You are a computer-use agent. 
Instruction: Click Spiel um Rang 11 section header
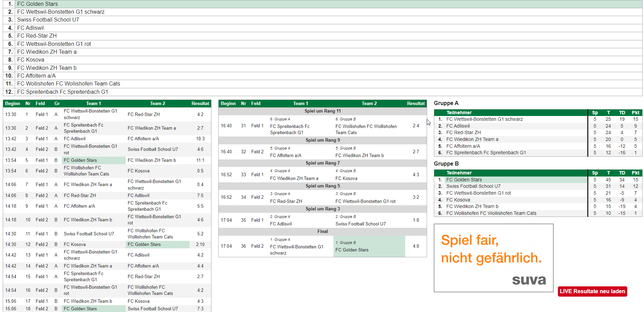tap(323, 111)
